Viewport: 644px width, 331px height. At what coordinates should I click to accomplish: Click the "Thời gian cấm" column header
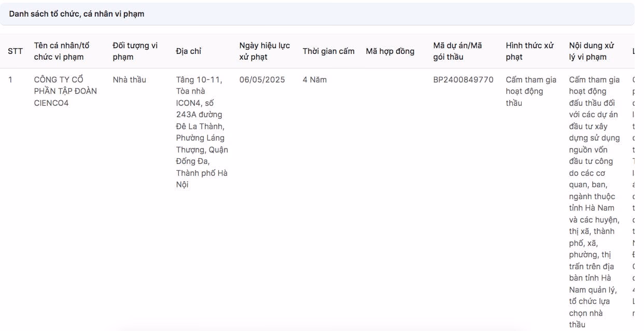(x=328, y=51)
